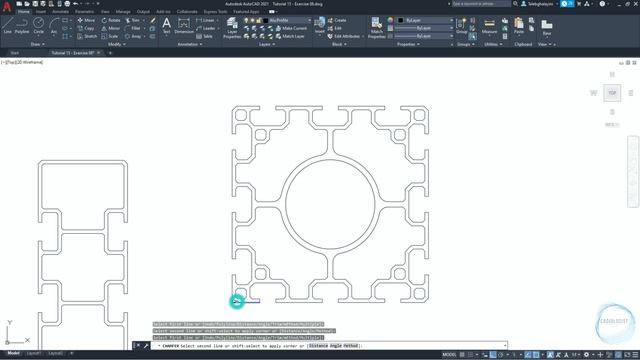Open the Parametric ribbon tab

click(84, 12)
